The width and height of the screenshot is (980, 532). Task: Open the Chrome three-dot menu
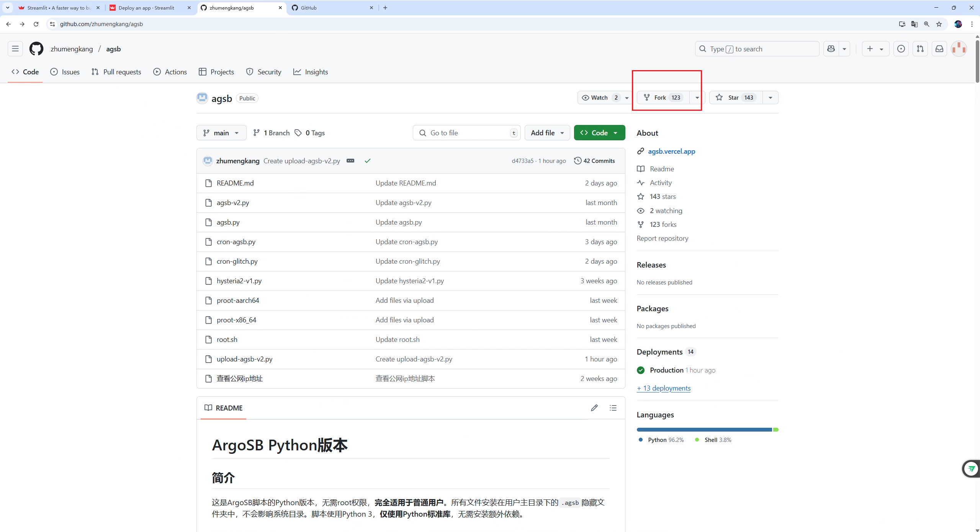click(972, 24)
